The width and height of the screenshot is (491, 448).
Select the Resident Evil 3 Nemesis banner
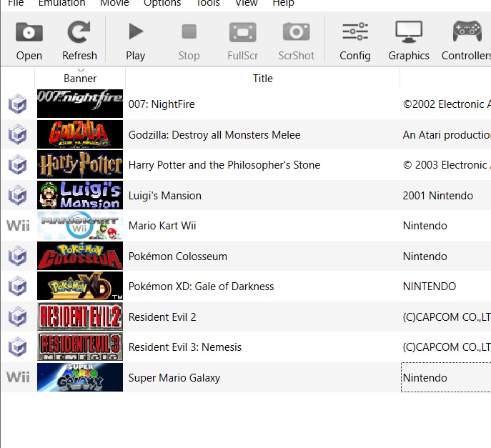point(80,347)
